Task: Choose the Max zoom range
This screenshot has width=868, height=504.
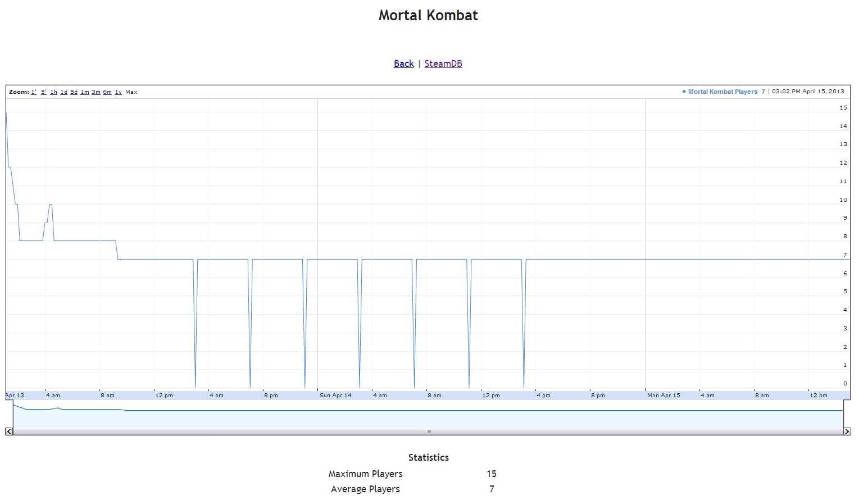Action: coord(131,92)
